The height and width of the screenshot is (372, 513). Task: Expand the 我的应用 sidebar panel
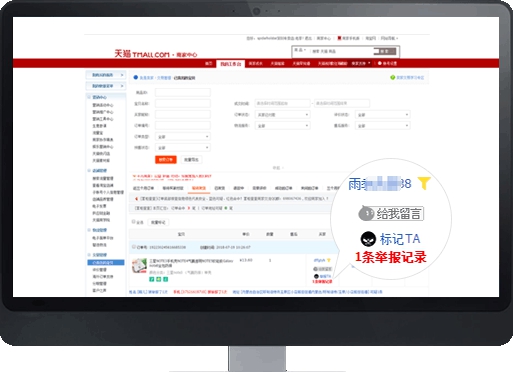tap(106, 75)
